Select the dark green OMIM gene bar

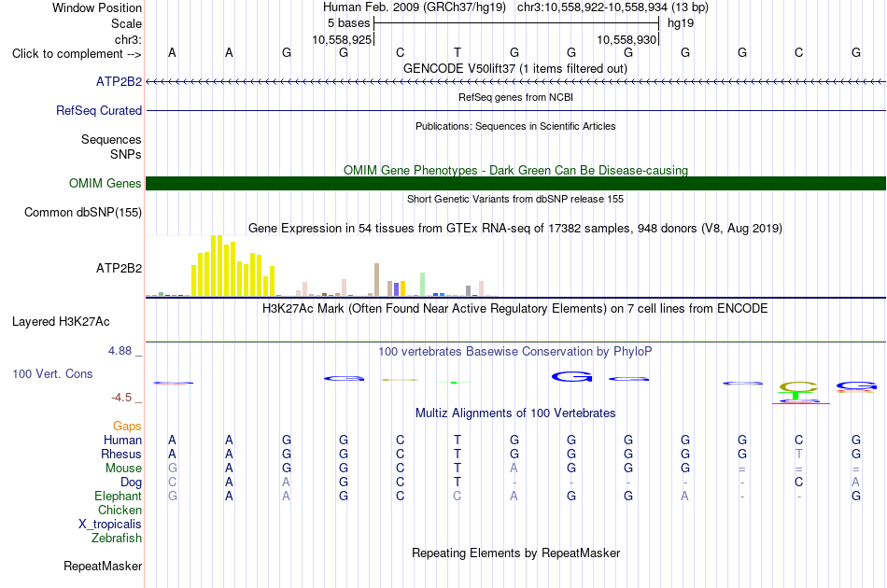pos(516,183)
